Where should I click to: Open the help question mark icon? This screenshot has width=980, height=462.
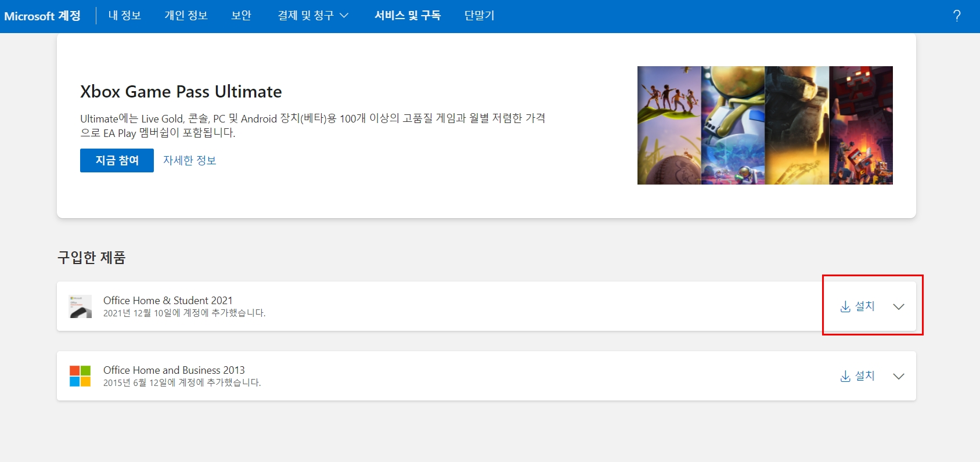pos(957,16)
